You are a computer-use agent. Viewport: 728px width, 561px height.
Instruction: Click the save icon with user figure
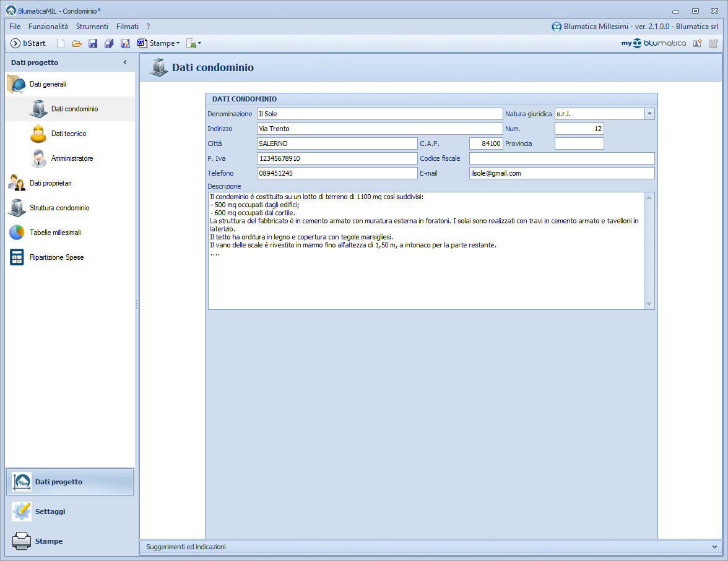(x=125, y=43)
